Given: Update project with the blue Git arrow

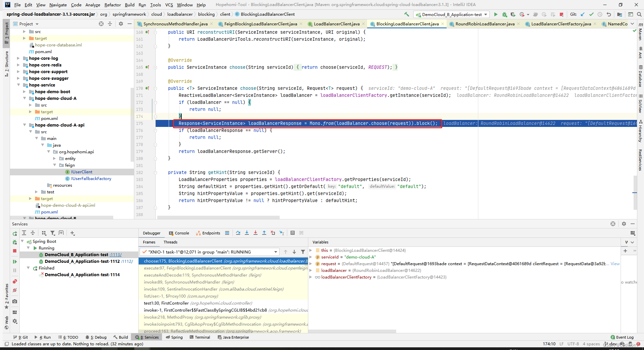Looking at the screenshot, I should click(x=583, y=14).
